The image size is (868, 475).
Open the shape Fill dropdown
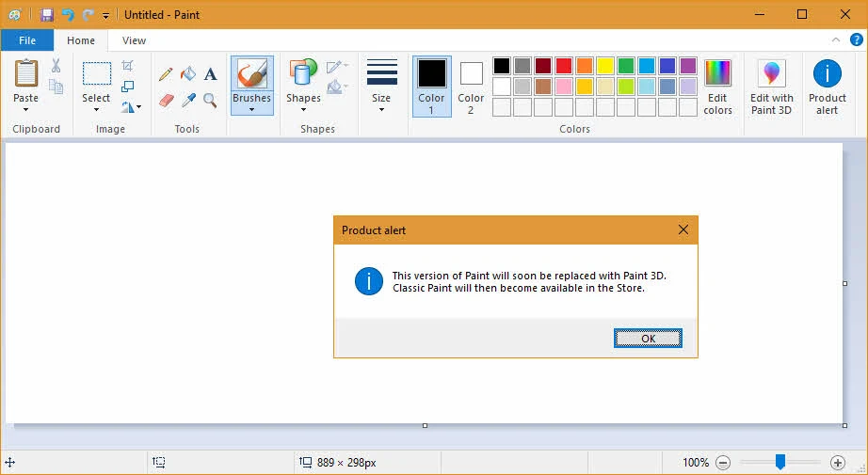pos(337,87)
